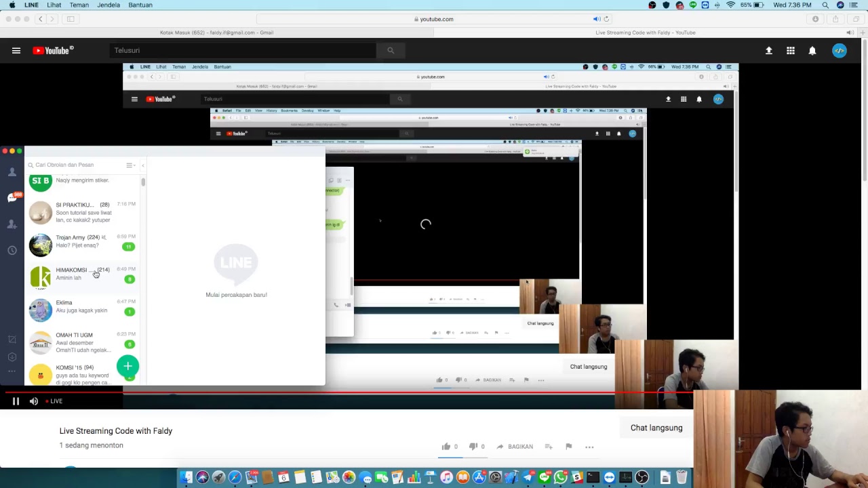Viewport: 868px width, 488px height.
Task: Open the YouTube upload video icon
Action: pos(769,50)
